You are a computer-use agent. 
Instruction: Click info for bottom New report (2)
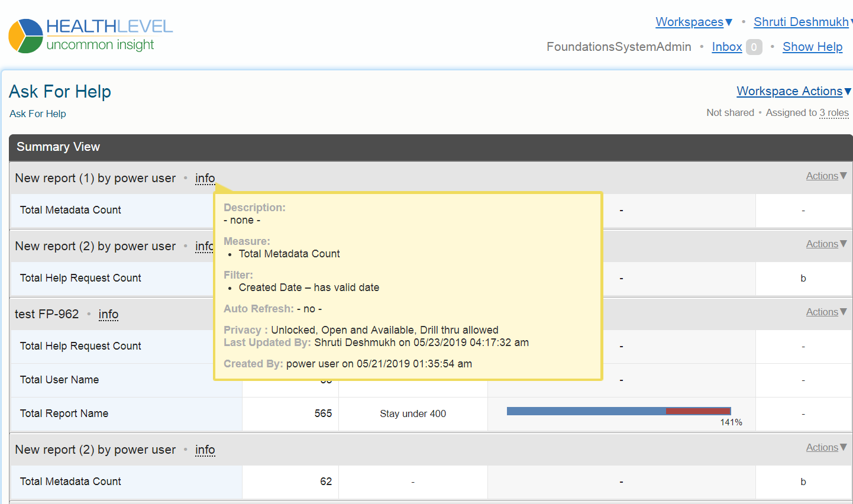tap(205, 450)
